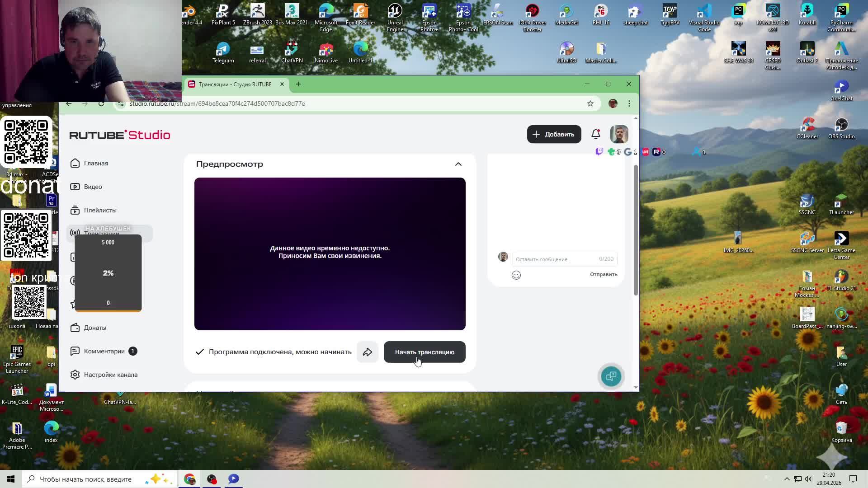The image size is (868, 488).
Task: Open Главная in the sidebar
Action: (x=96, y=163)
